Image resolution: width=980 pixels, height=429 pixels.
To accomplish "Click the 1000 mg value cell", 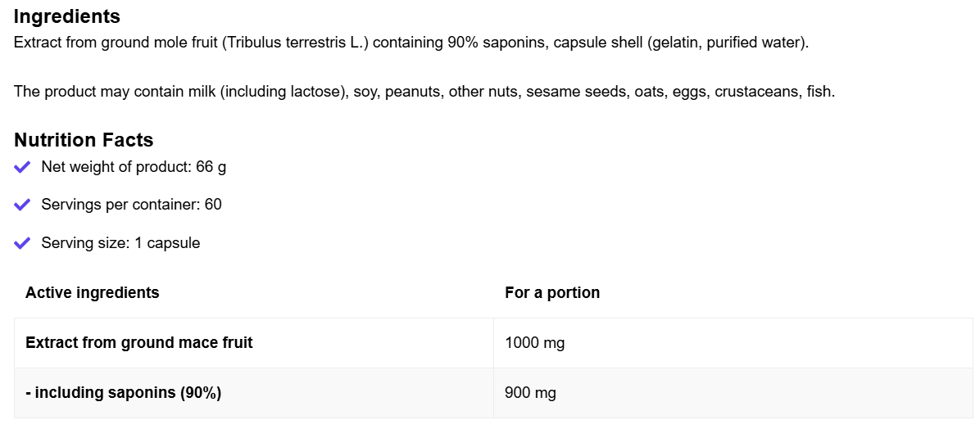I will coord(534,343).
